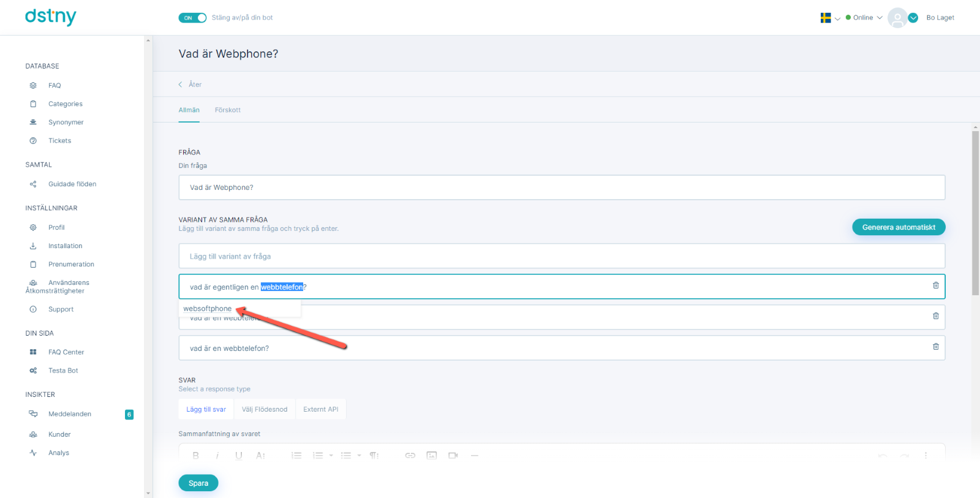The image size is (980, 498).
Task: Switch to the Allmän tab
Action: [x=189, y=110]
